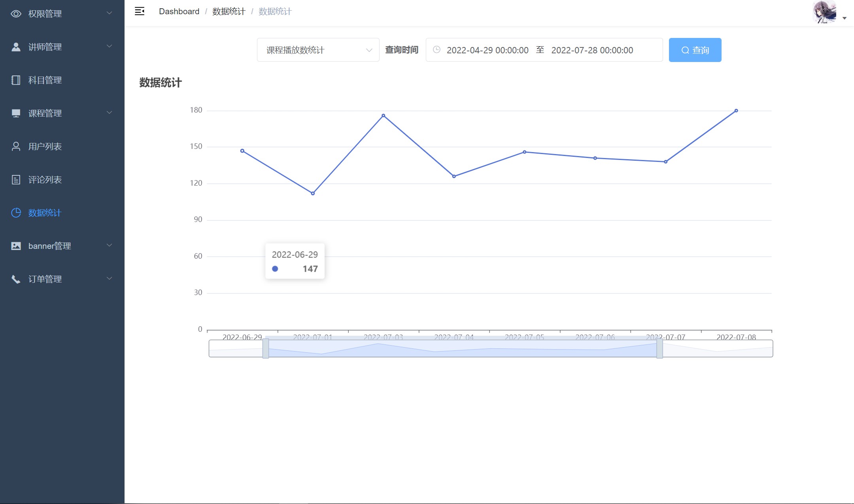
Task: Click the person icon beside 讲师管理
Action: coord(16,47)
